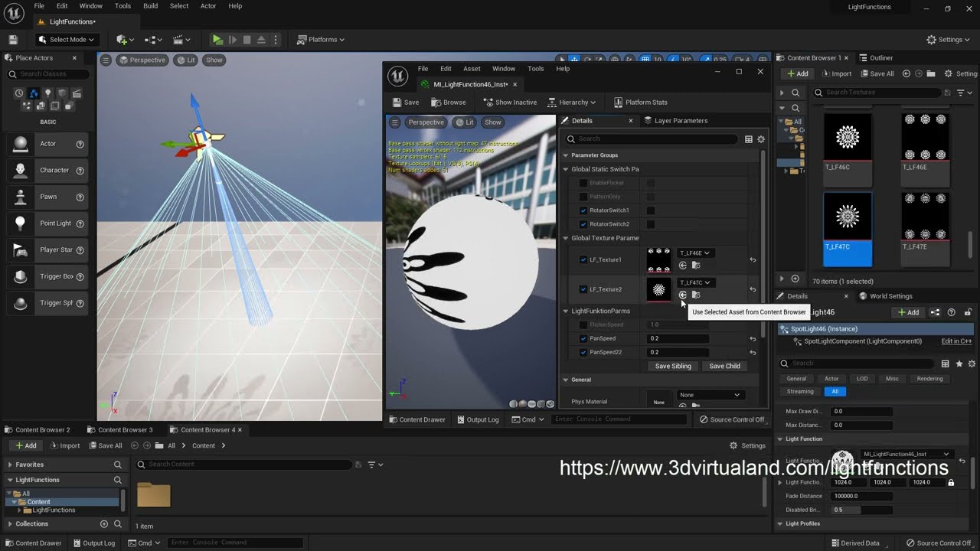The height and width of the screenshot is (551, 980).
Task: Open the Build menu in main menu bar
Action: [x=150, y=6]
